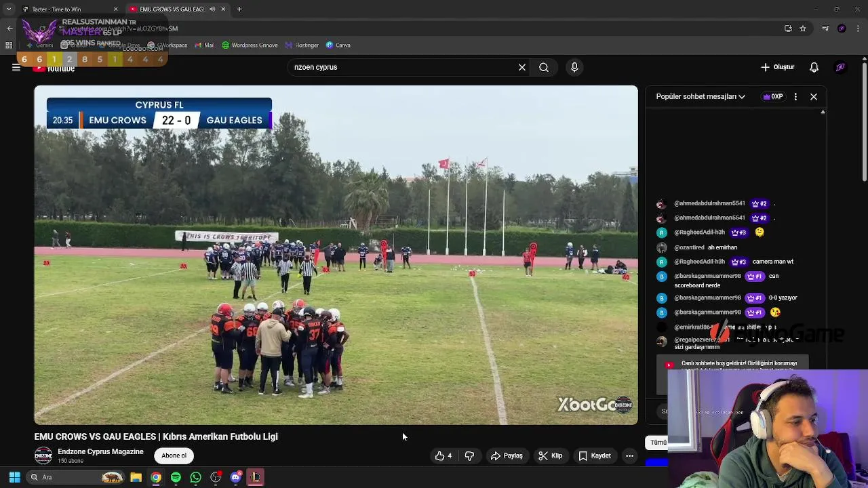The height and width of the screenshot is (488, 868).
Task: Open the Mail bookmark
Action: click(204, 45)
